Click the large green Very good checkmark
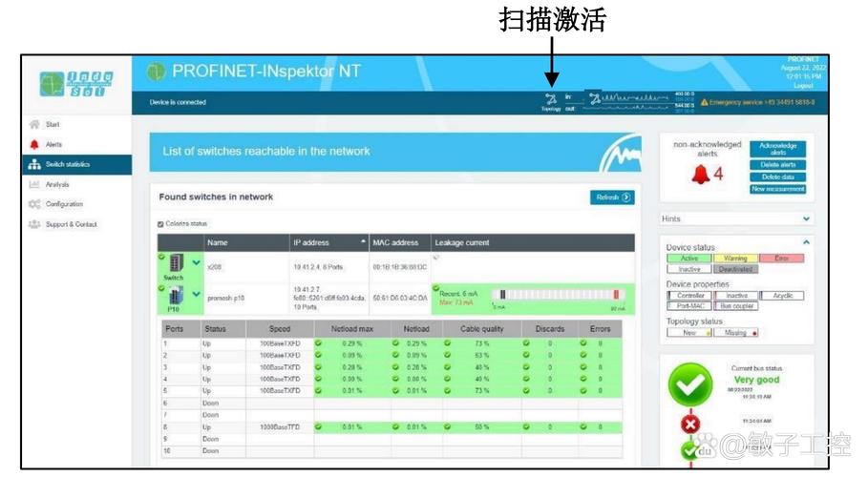This screenshot has height=477, width=868. pos(690,384)
